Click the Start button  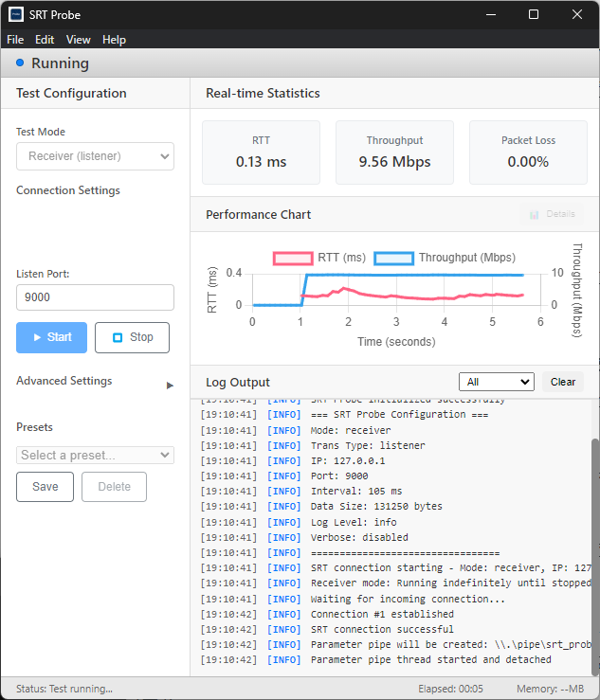51,337
